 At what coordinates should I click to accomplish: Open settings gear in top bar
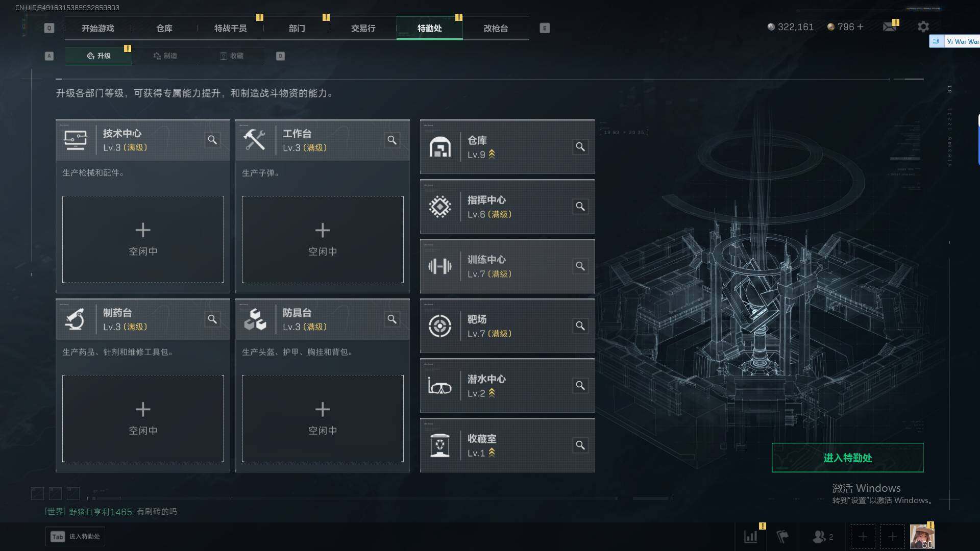pos(923,27)
